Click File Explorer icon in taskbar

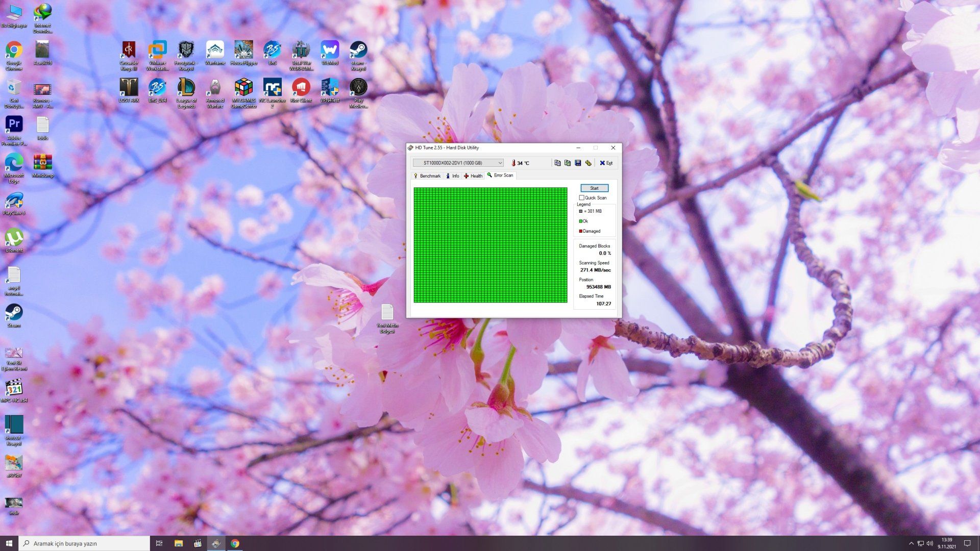tap(178, 543)
